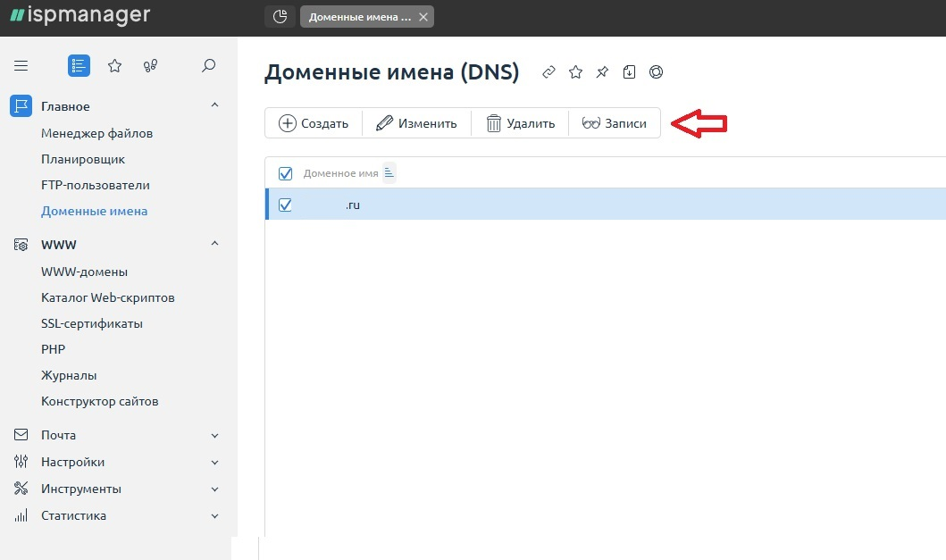The height and width of the screenshot is (560, 946).
Task: Open search with magnifier icon
Action: (x=208, y=65)
